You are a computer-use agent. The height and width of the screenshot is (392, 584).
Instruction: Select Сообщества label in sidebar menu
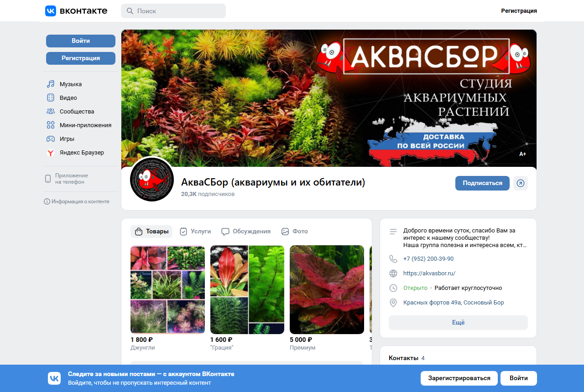77,112
